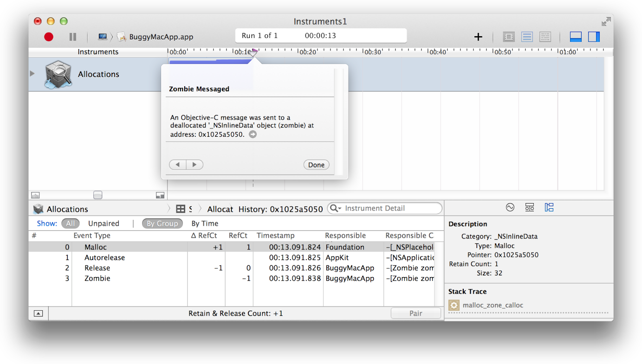Image resolution: width=642 pixels, height=364 pixels.
Task: Click AppKit in Responsible column
Action: point(337,257)
